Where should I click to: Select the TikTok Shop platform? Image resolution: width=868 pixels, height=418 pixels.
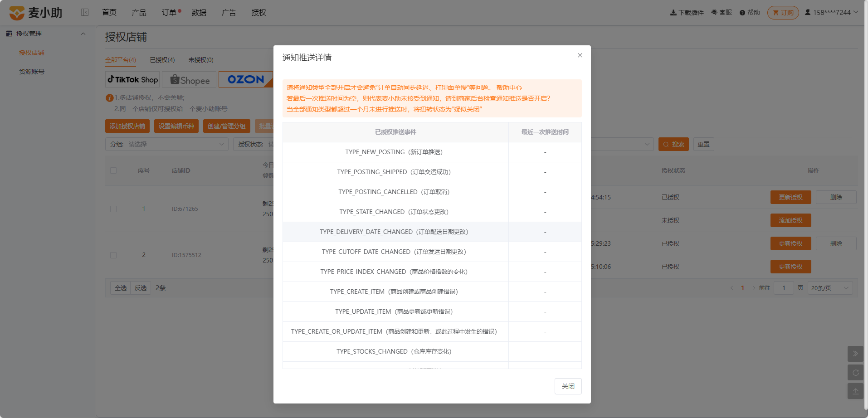coord(132,79)
